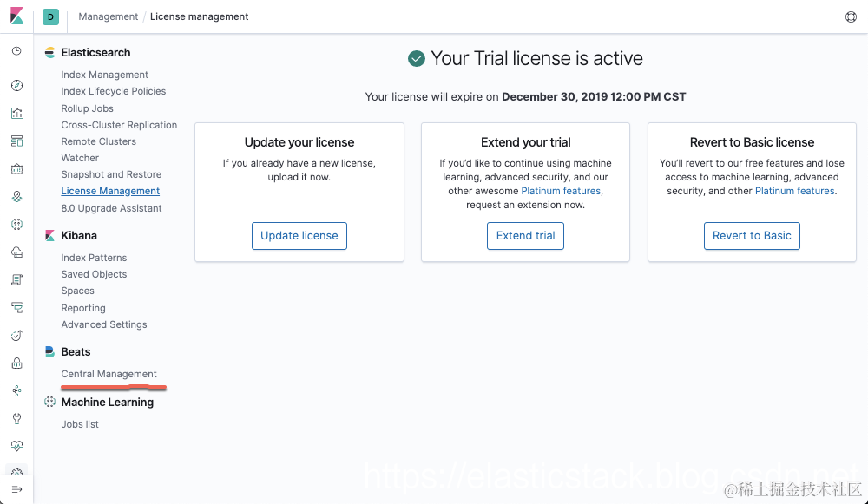Open Platinum features link in Extend trial card
This screenshot has width=868, height=504.
pos(561,191)
